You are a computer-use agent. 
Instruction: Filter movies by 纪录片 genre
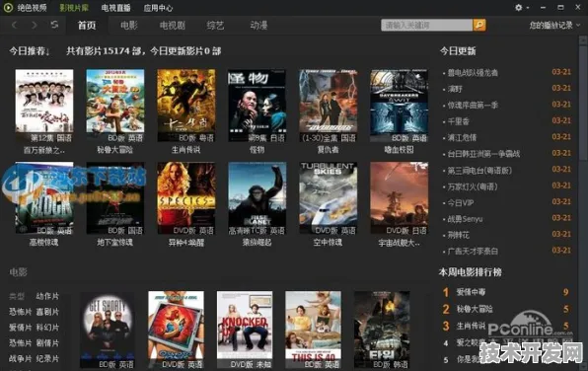click(47, 358)
